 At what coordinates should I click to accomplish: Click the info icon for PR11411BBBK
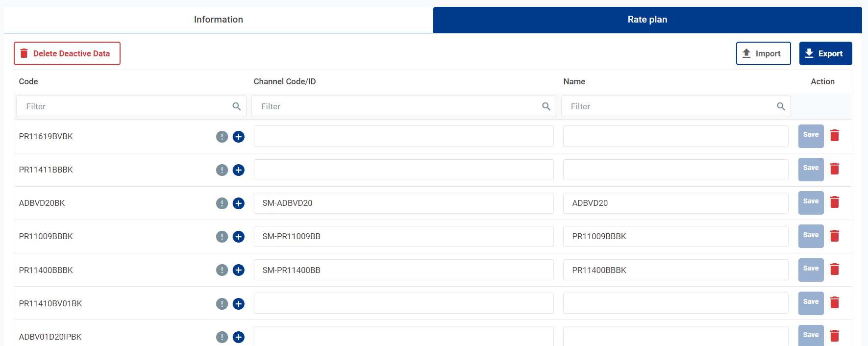[x=222, y=170]
